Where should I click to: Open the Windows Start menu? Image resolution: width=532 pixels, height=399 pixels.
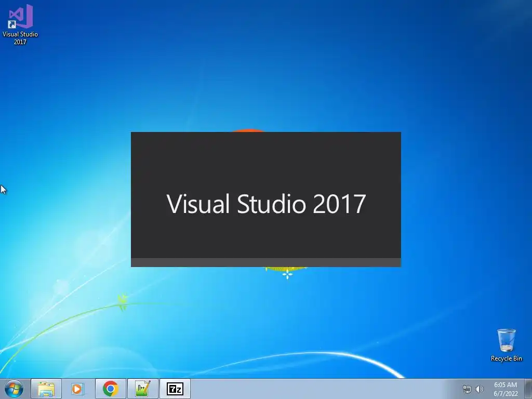(x=14, y=389)
